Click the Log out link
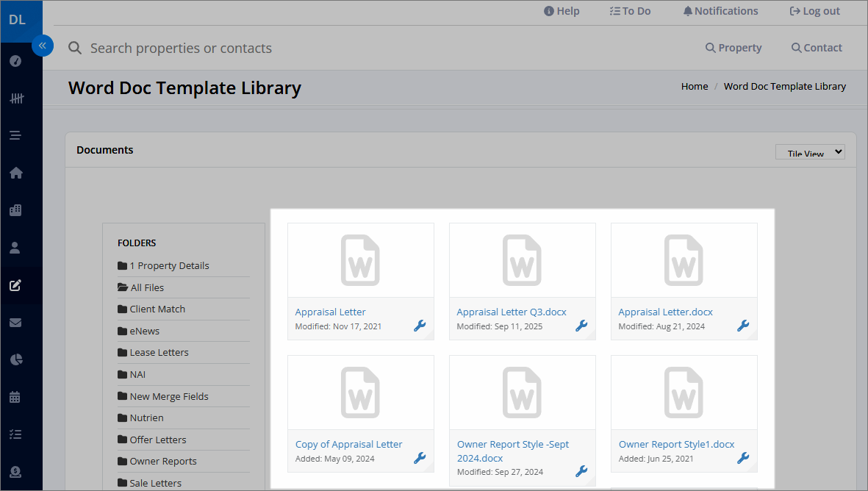 point(814,11)
